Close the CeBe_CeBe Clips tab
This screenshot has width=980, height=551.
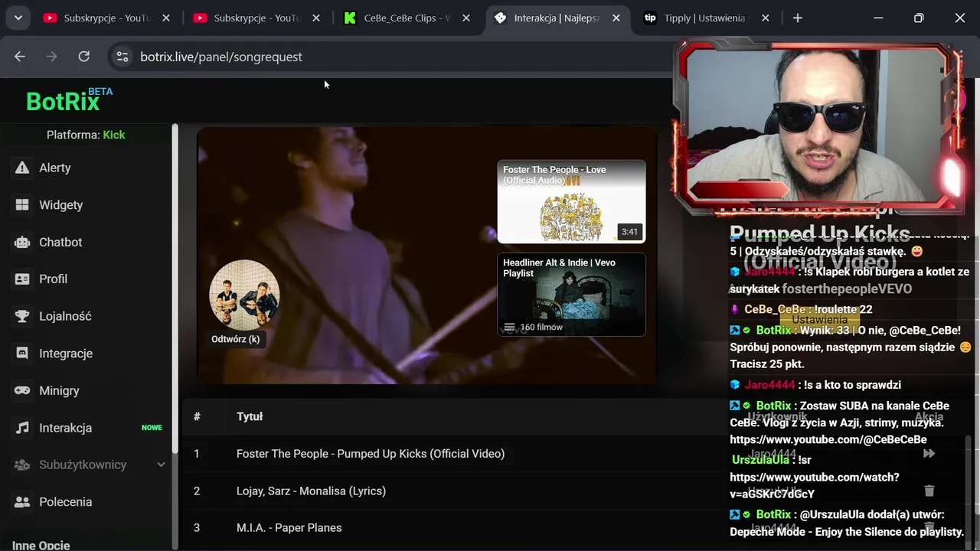click(x=466, y=18)
